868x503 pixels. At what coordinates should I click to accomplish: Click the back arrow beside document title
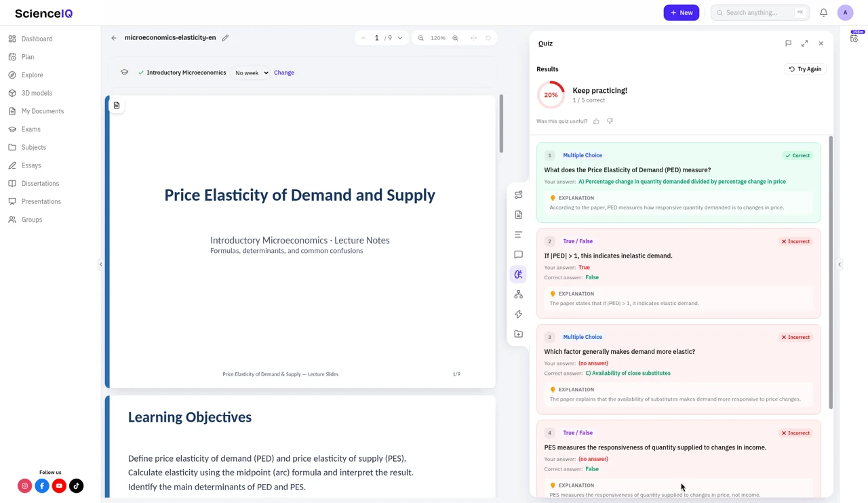click(x=114, y=38)
